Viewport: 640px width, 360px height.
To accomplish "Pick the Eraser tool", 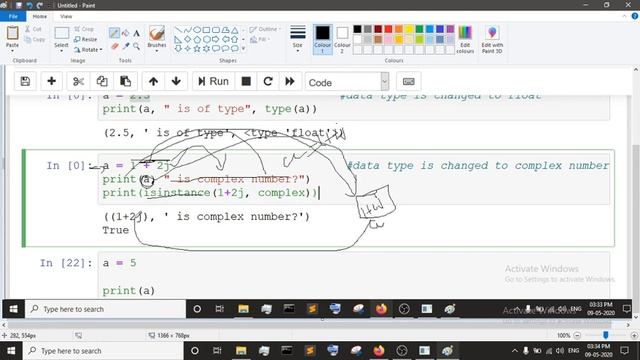I will coord(114,46).
